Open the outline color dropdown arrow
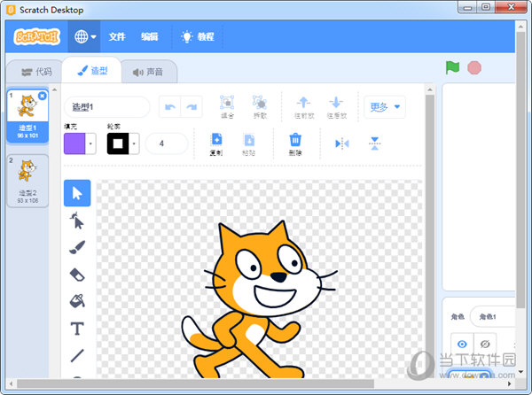Screen dimensions: 532x395 [134, 143]
